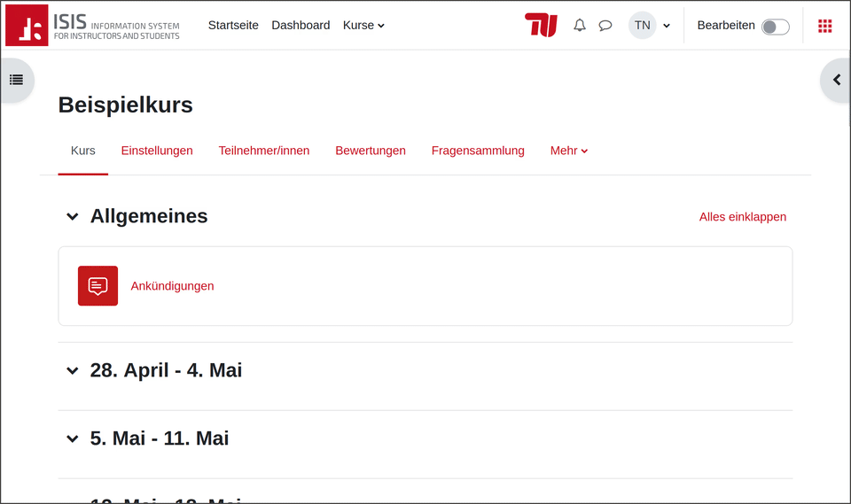Click the Ankündigungen forum icon
Viewport: 851px width, 504px height.
pos(98,286)
